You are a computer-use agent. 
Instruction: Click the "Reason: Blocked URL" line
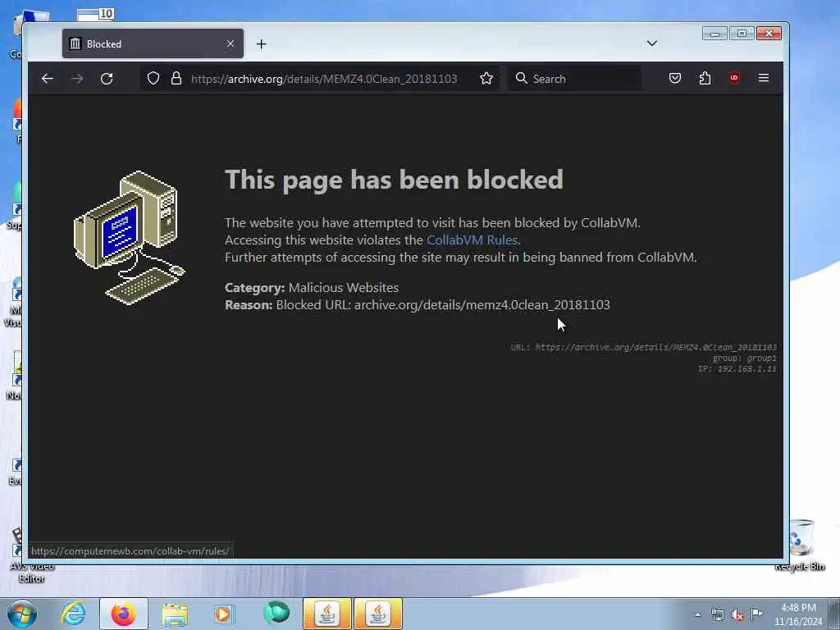tap(418, 305)
